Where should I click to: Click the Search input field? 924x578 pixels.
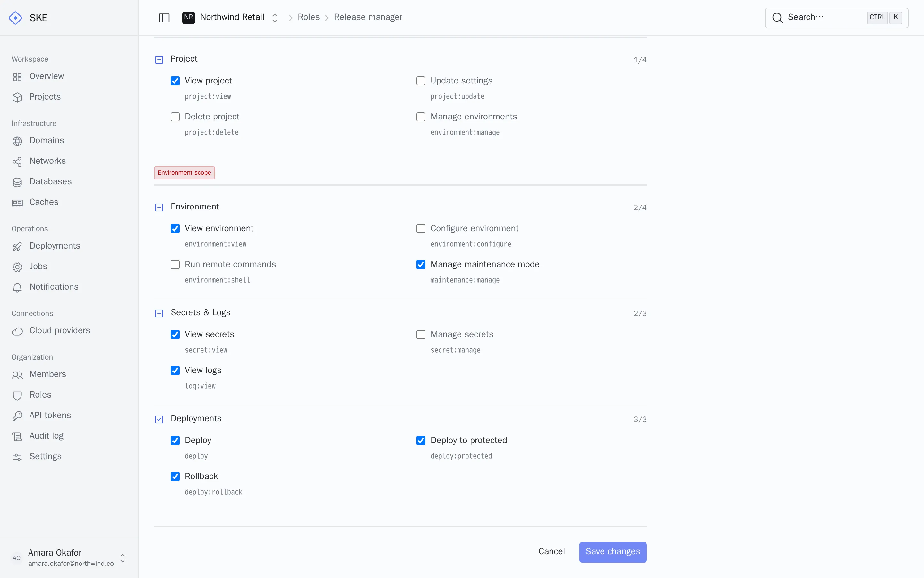pyautogui.click(x=836, y=18)
